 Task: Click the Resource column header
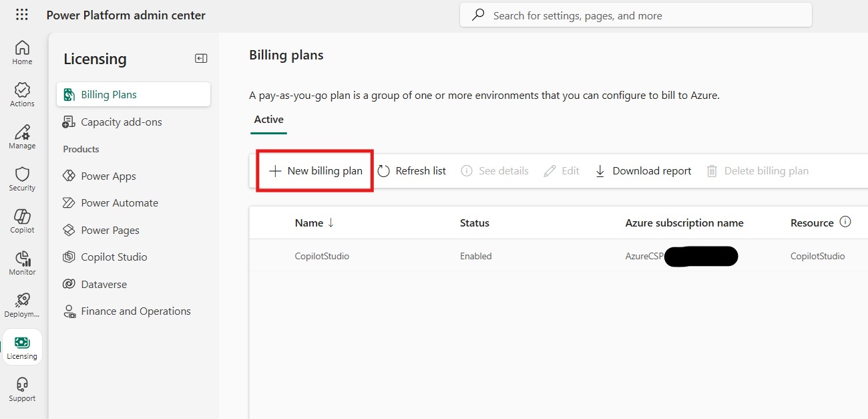point(812,223)
